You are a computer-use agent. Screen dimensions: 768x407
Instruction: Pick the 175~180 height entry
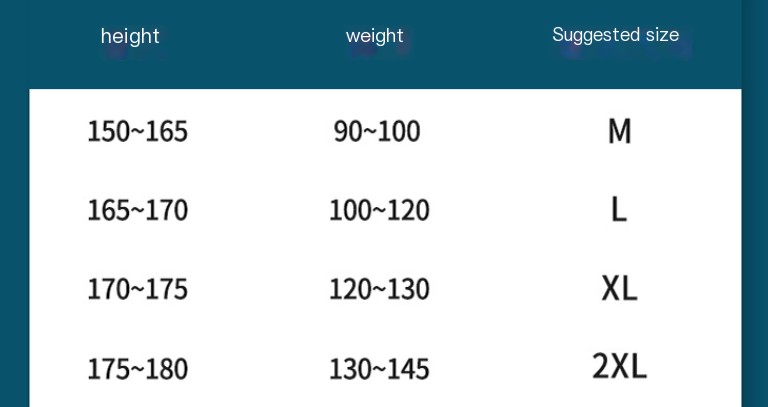pyautogui.click(x=137, y=369)
